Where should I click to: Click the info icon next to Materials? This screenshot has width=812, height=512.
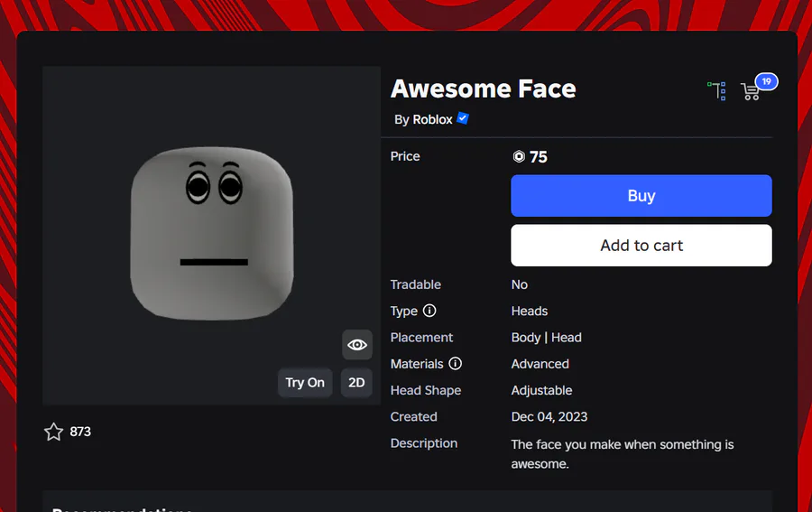point(456,364)
